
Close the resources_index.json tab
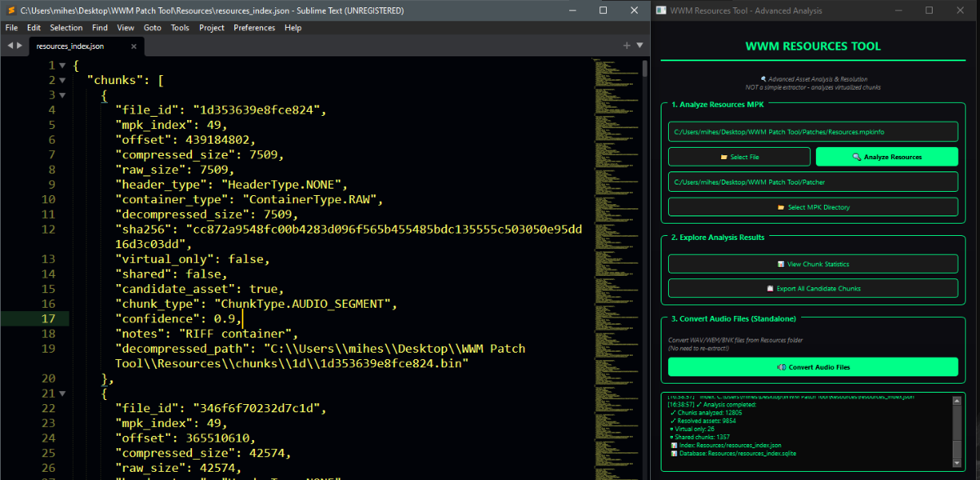132,47
